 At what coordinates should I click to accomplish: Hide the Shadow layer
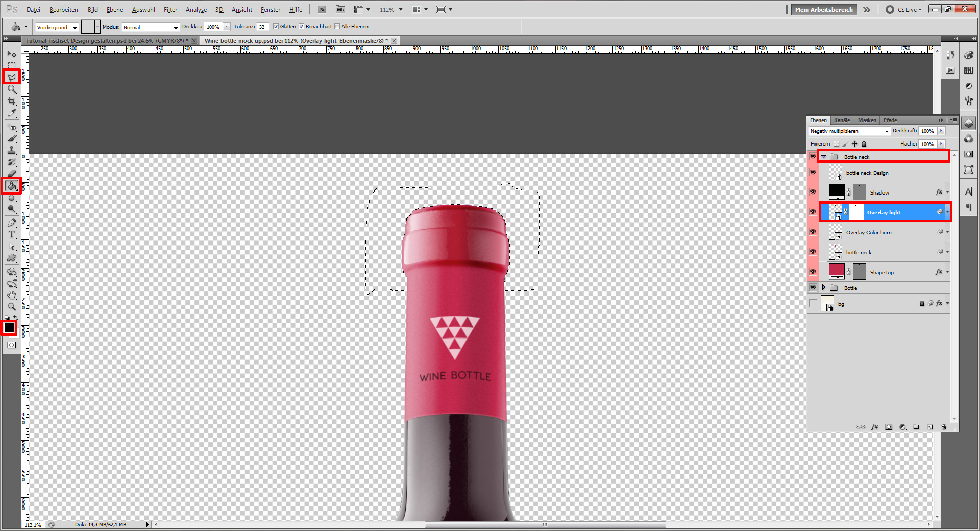(813, 192)
